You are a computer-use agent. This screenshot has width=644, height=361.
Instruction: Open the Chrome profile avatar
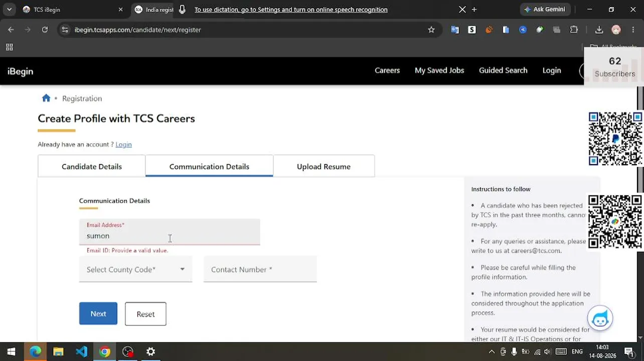(x=616, y=30)
